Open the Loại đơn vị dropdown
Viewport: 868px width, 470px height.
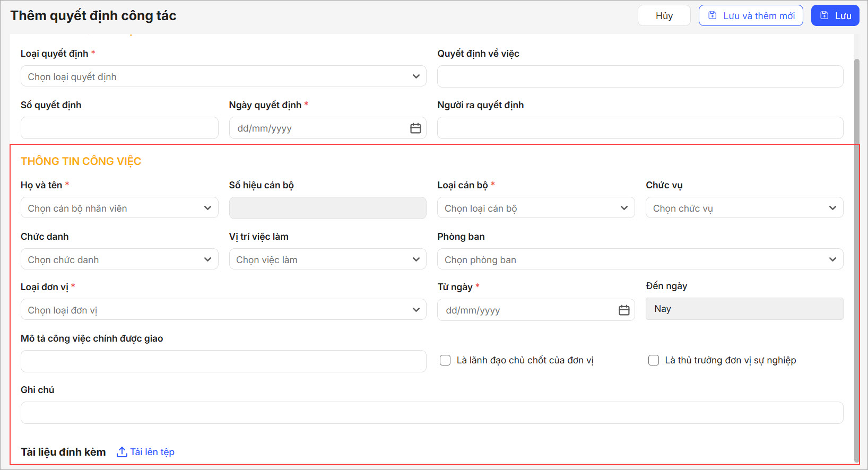pos(223,310)
